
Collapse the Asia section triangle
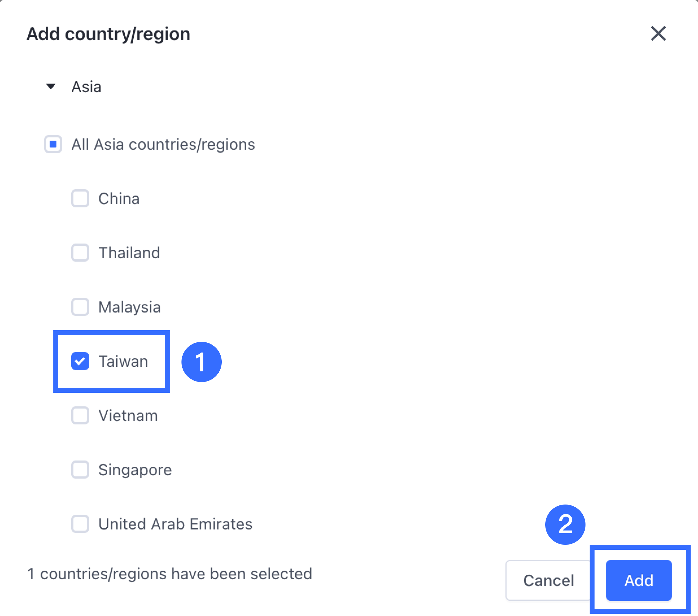[x=51, y=87]
